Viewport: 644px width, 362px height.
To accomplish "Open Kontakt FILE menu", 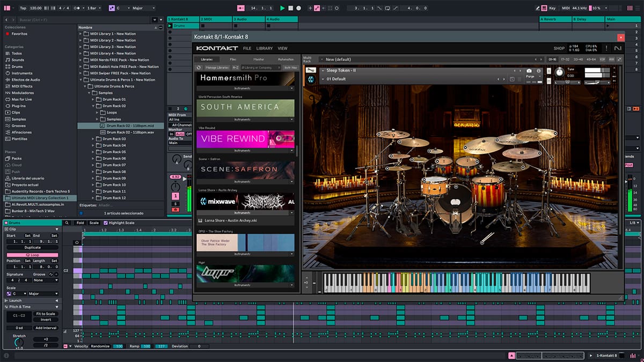I will tap(247, 48).
